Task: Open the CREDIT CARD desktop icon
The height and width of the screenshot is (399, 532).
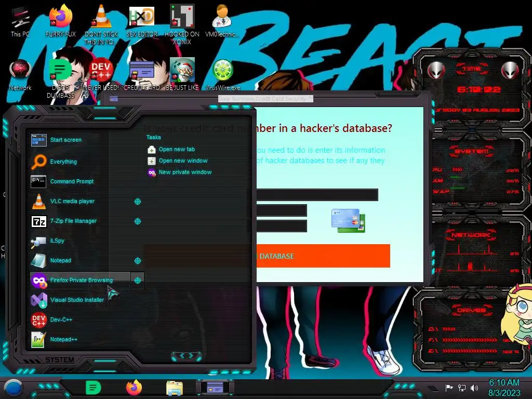Action: pyautogui.click(x=141, y=75)
